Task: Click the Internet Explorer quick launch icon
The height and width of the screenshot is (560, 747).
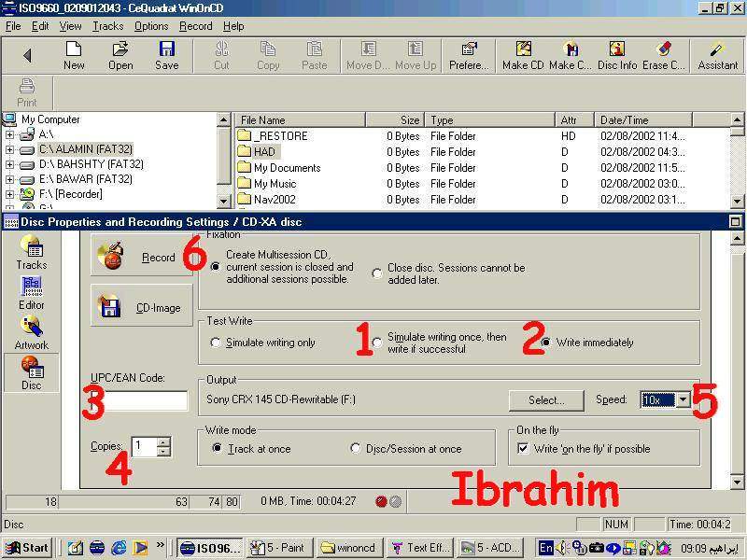Action: (119, 548)
